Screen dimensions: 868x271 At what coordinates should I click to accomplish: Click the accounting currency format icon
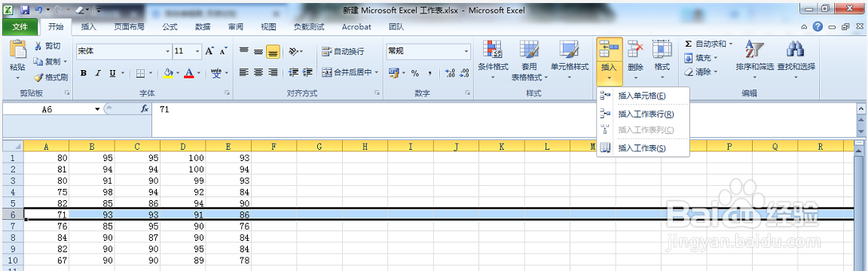[393, 72]
